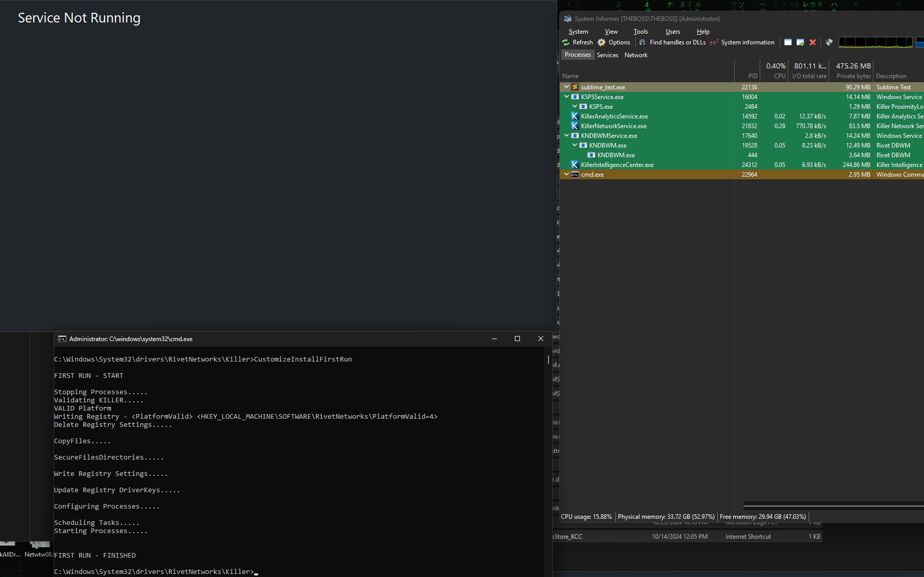This screenshot has height=577, width=924.
Task: Click the Service Not Running heading
Action: point(79,18)
